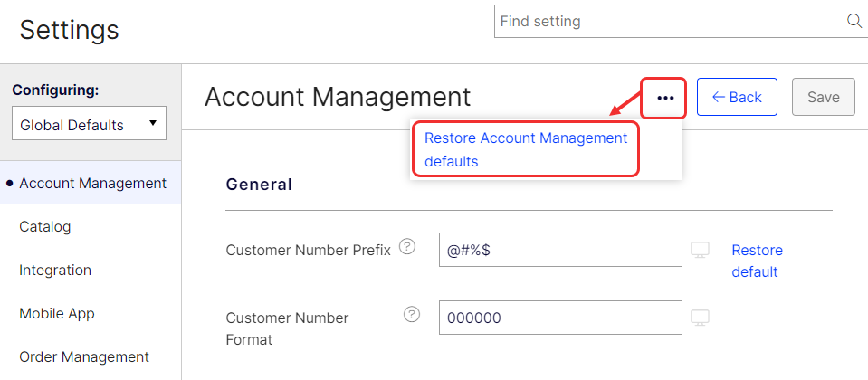Viewport: 868px width, 380px height.
Task: Click the Customer Number Format field
Action: (x=560, y=318)
